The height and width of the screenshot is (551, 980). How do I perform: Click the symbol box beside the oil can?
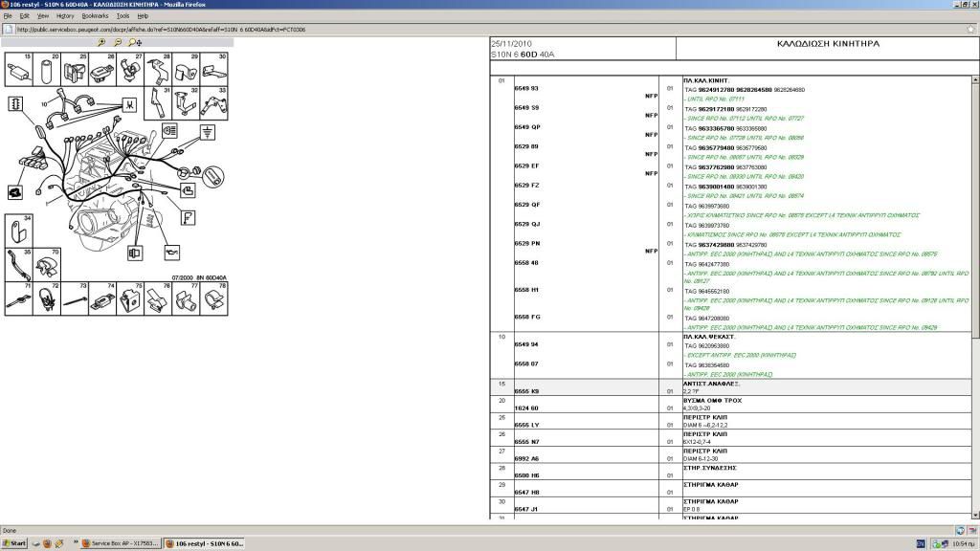(x=134, y=253)
